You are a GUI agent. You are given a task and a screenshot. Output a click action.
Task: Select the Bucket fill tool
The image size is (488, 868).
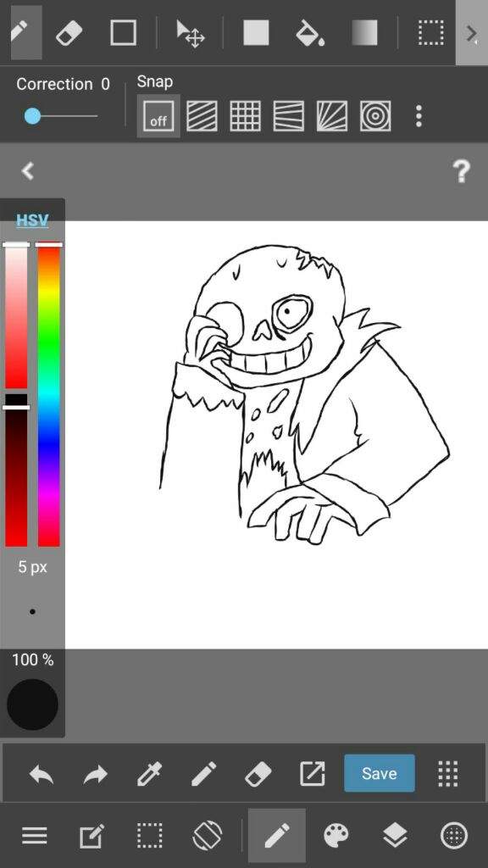coord(310,33)
